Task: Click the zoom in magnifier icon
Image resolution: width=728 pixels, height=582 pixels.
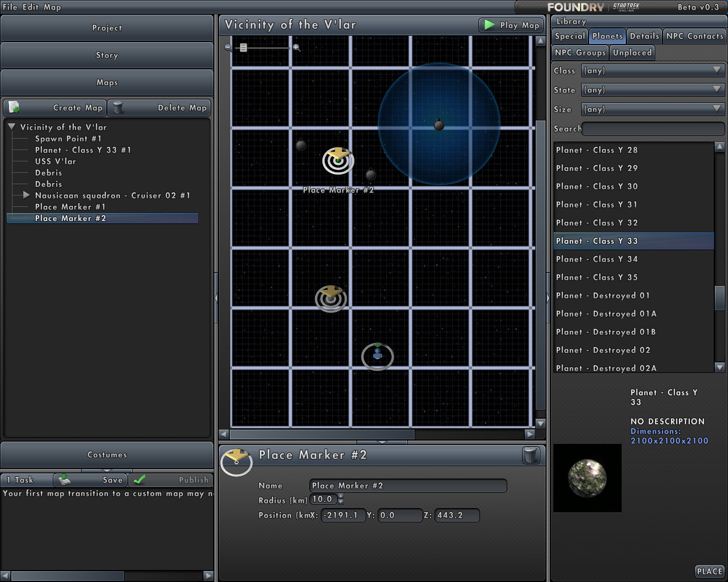Action: [296, 48]
